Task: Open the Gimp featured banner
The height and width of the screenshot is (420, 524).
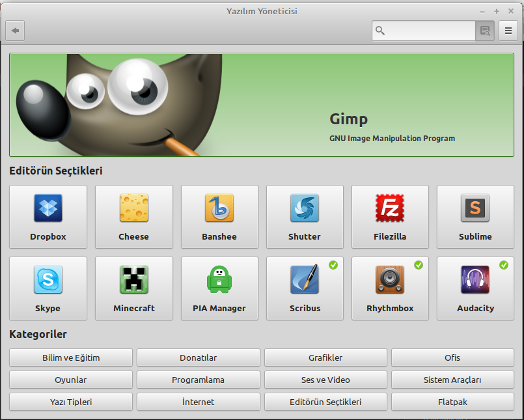Action: click(x=262, y=105)
